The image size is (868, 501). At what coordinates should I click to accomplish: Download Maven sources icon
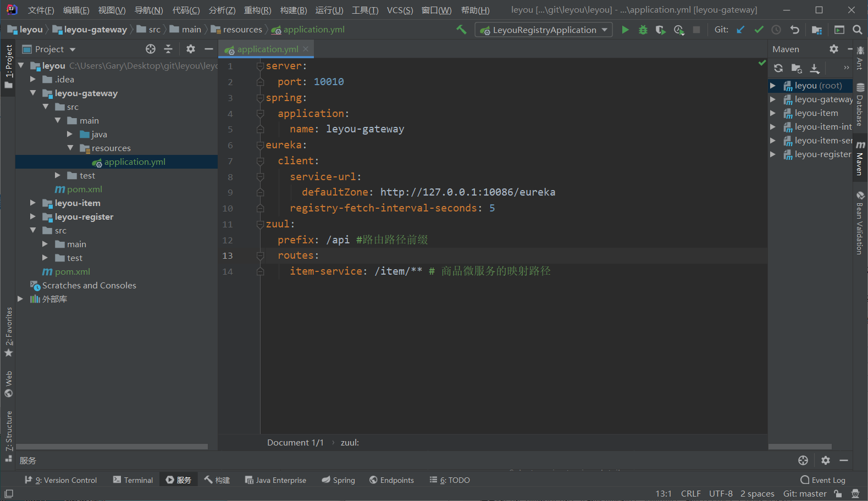click(815, 68)
